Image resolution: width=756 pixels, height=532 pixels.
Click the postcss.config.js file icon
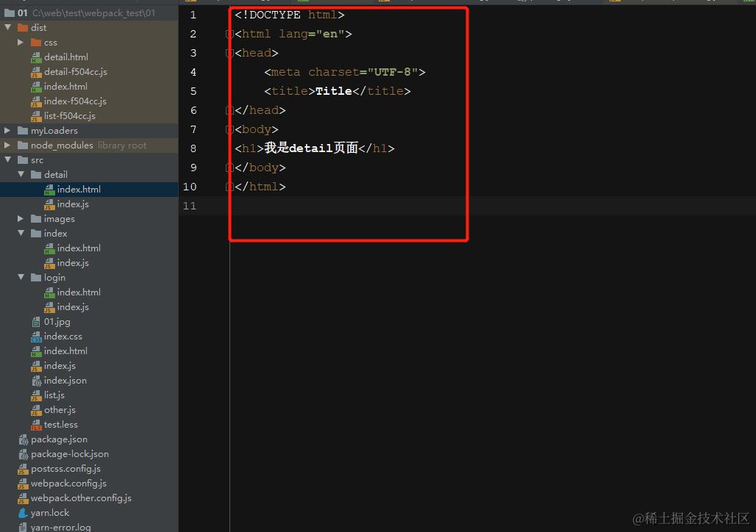[x=23, y=469]
